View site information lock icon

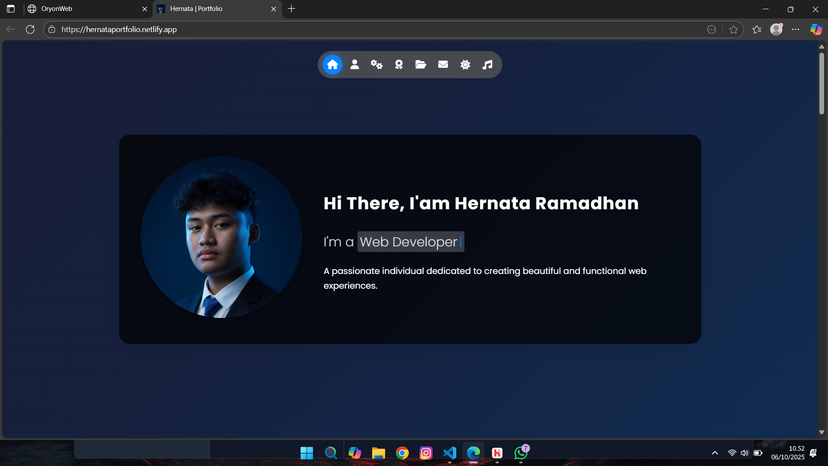pos(52,30)
